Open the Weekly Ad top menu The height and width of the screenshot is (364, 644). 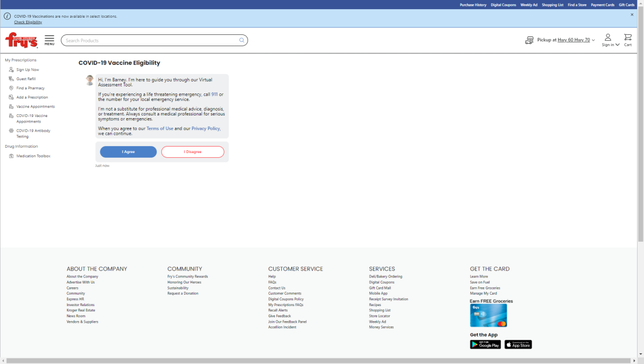tap(529, 5)
